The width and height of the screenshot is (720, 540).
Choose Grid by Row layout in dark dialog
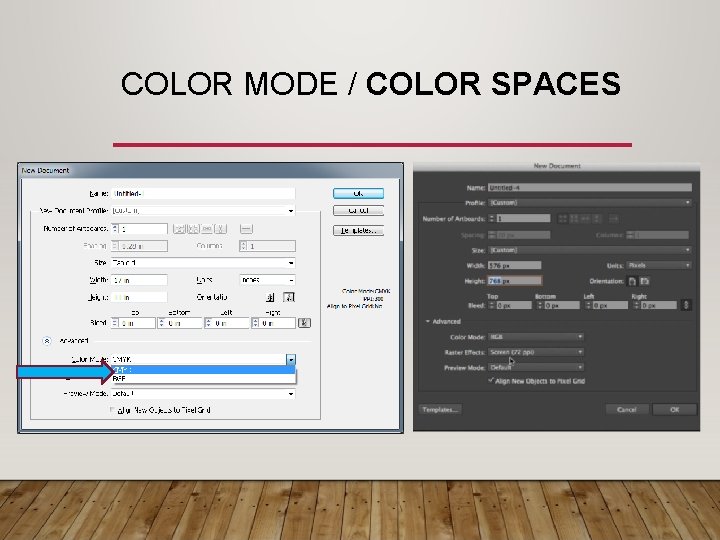(x=562, y=219)
